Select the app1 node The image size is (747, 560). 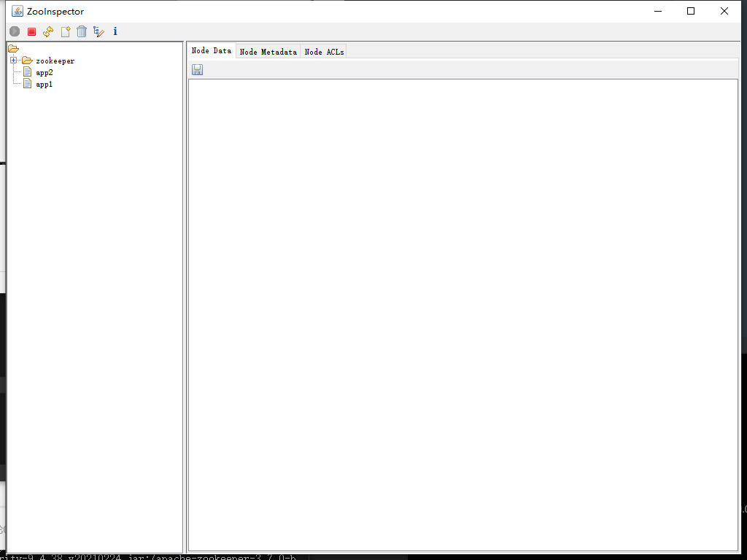pyautogui.click(x=43, y=84)
